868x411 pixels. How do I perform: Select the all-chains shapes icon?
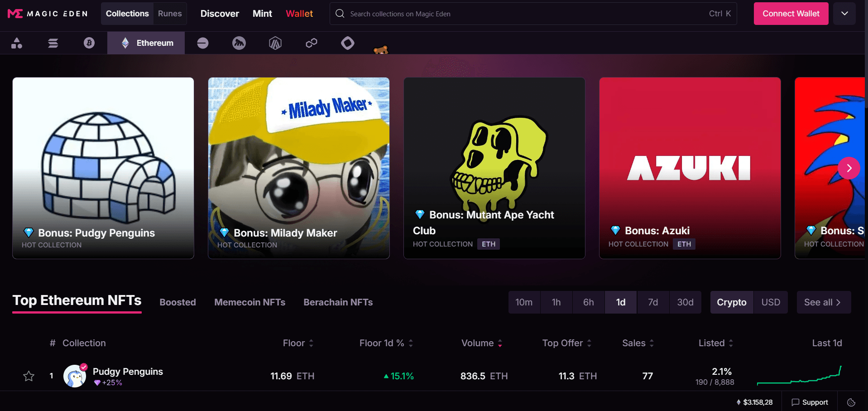[17, 43]
